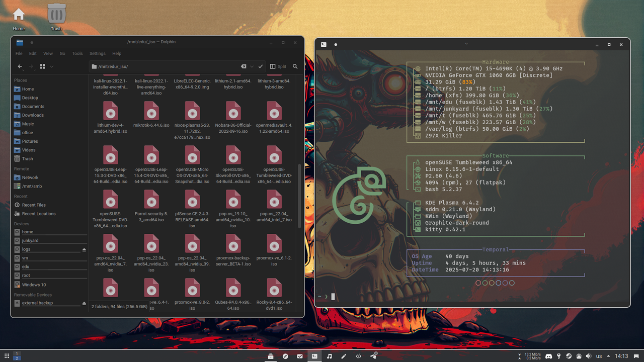Open the file manager taskbar icon
The height and width of the screenshot is (362, 644).
coord(271,356)
